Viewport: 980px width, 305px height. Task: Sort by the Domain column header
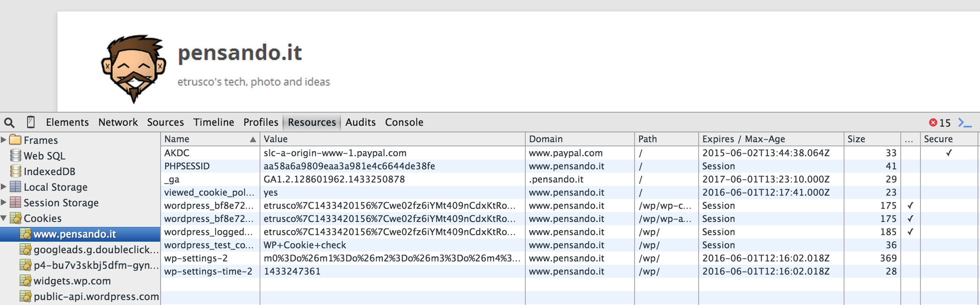(580, 139)
